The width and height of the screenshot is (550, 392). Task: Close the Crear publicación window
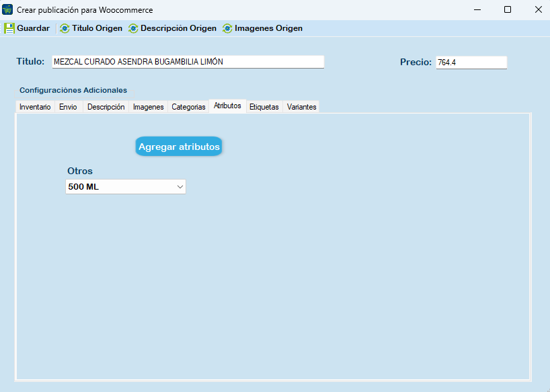click(538, 9)
